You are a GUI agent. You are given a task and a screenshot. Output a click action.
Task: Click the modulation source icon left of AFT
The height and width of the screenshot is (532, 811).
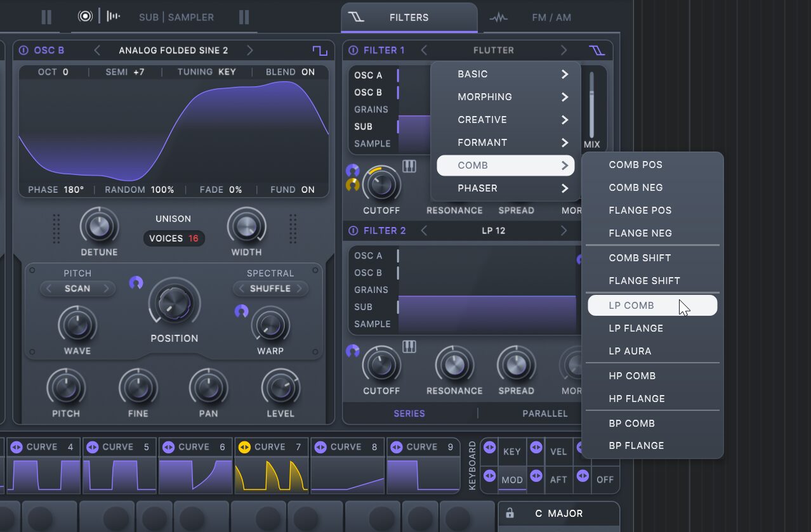pyautogui.click(x=536, y=475)
